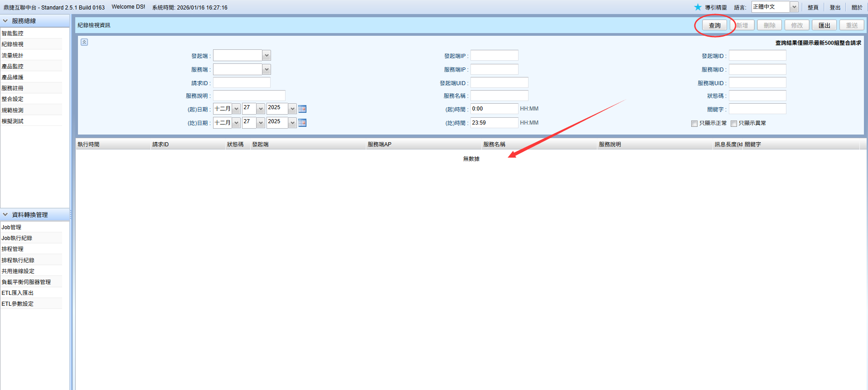
Task: Enable the 只顯示正常 checkbox
Action: coord(694,124)
